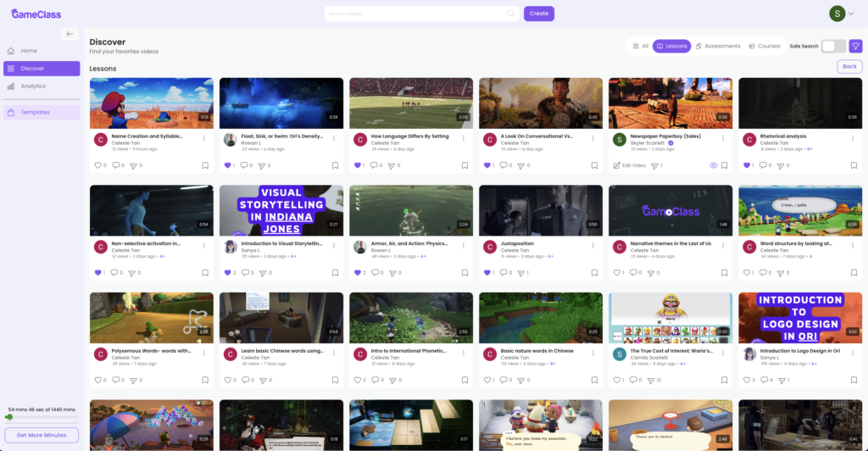Select the Lessons filter tab
This screenshot has width=868, height=451.
[x=671, y=46]
